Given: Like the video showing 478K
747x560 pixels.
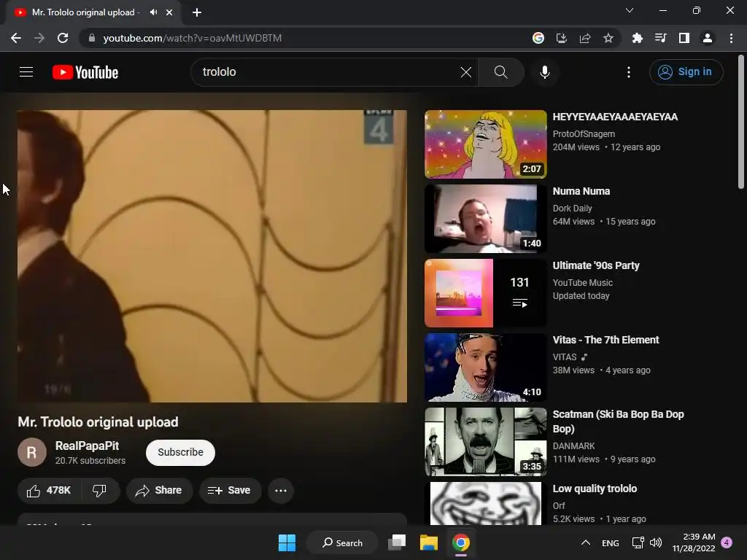Looking at the screenshot, I should point(49,491).
